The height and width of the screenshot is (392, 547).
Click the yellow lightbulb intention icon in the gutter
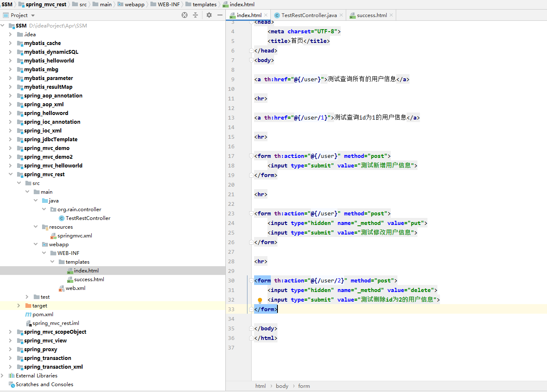(260, 300)
